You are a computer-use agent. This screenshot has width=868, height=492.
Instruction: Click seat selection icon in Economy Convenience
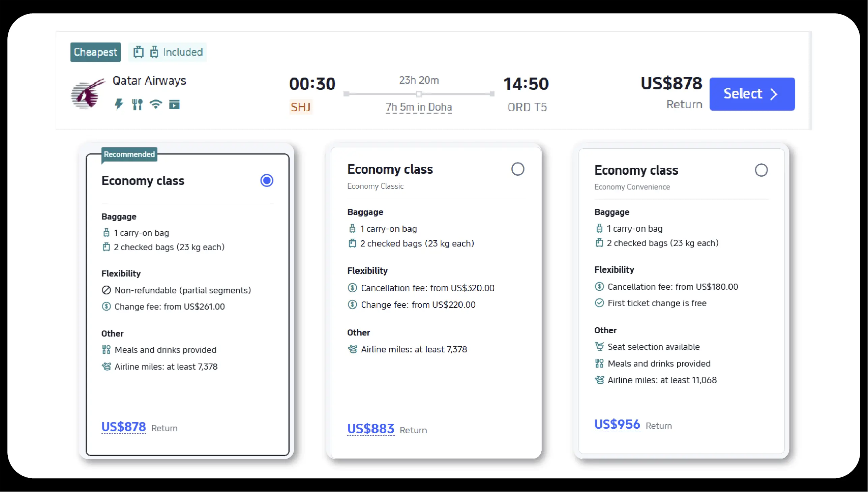pos(599,347)
